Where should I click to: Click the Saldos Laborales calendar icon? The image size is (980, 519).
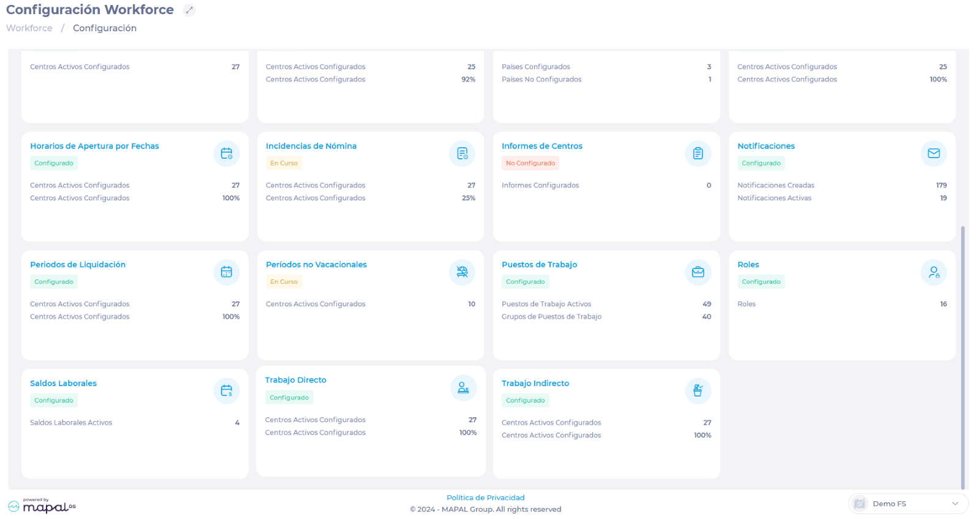[x=226, y=390]
